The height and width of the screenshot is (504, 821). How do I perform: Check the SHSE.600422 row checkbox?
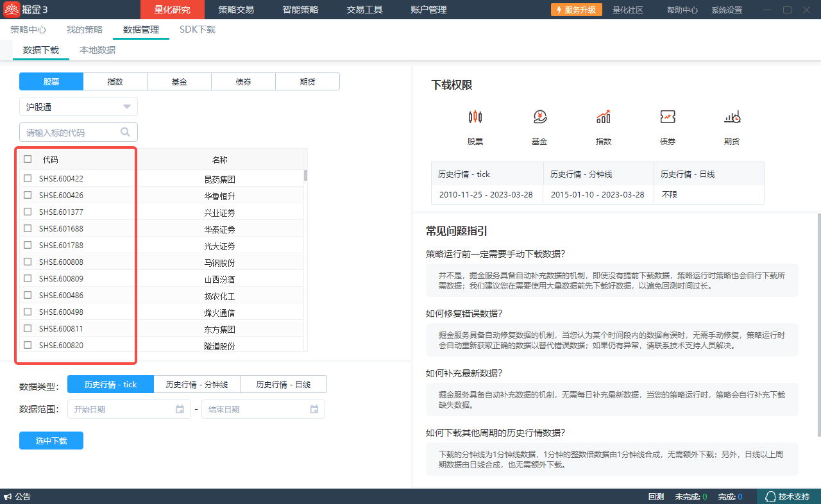point(28,178)
